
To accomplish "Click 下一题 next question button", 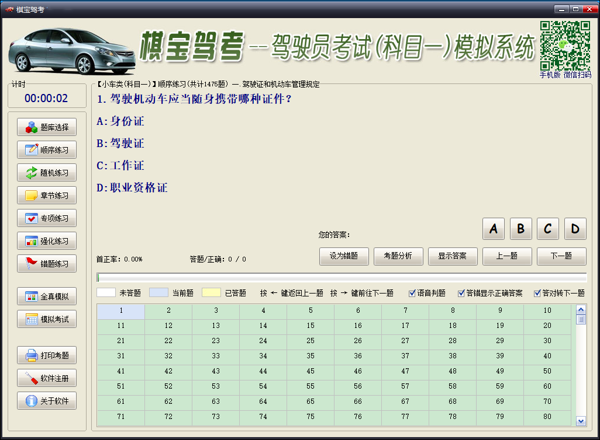I will [561, 256].
